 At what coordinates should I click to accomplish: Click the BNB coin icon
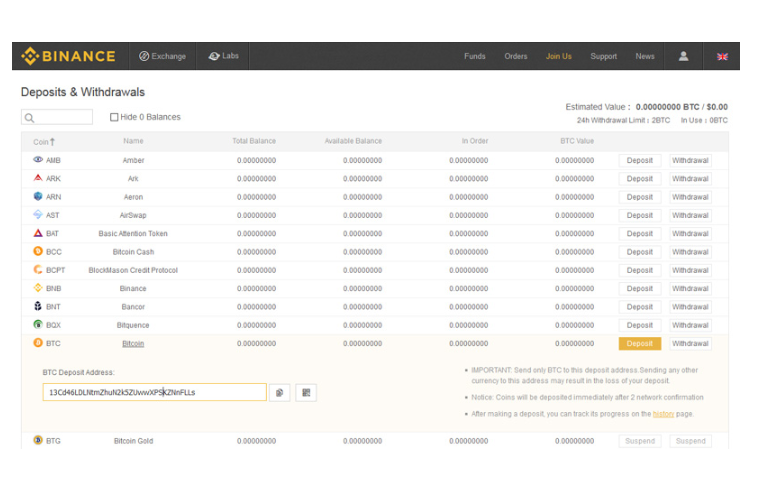[38, 288]
